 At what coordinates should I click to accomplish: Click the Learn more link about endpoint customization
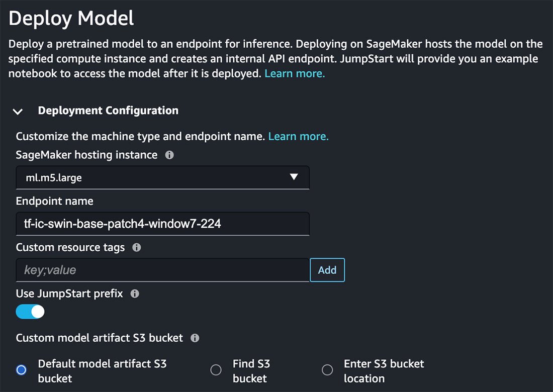(298, 136)
